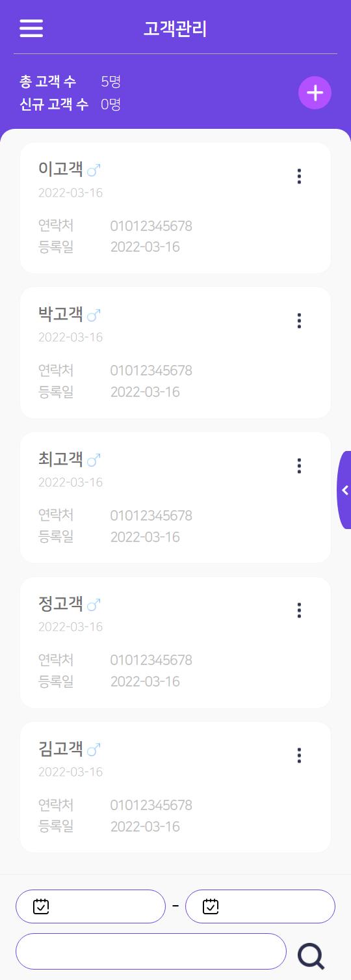Open the start date picker field

tap(91, 906)
